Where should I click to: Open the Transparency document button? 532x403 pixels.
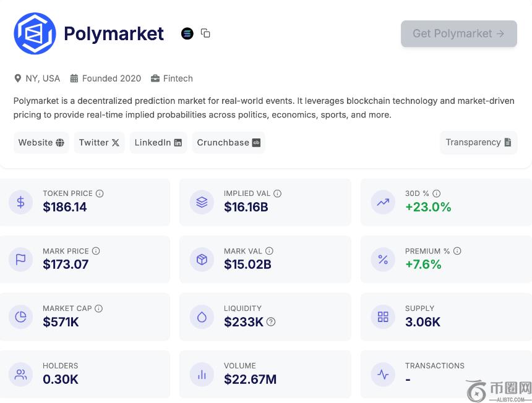click(478, 142)
